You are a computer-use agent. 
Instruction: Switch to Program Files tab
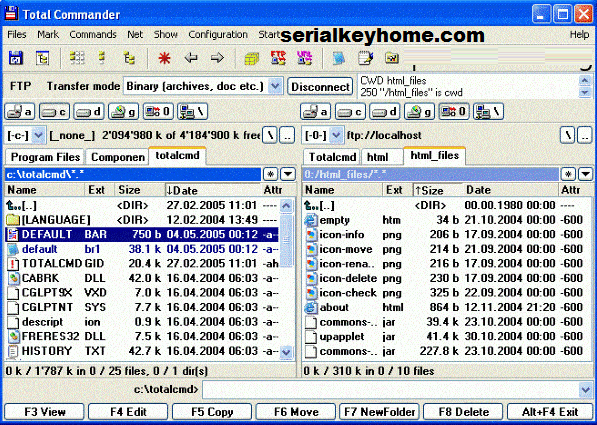[45, 157]
